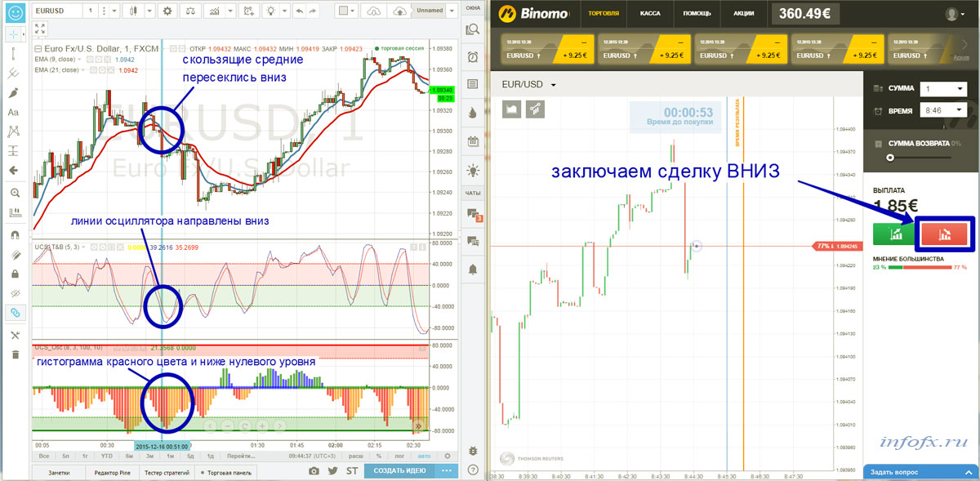Click the Создать идею button
The height and width of the screenshot is (481, 980).
pos(399,471)
